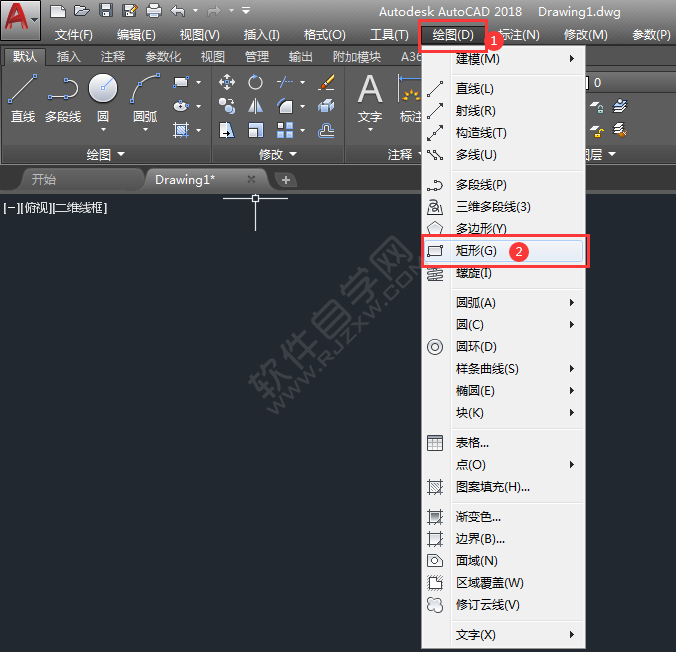This screenshot has width=676, height=652.
Task: Click the Redo arrow icon
Action: click(214, 10)
